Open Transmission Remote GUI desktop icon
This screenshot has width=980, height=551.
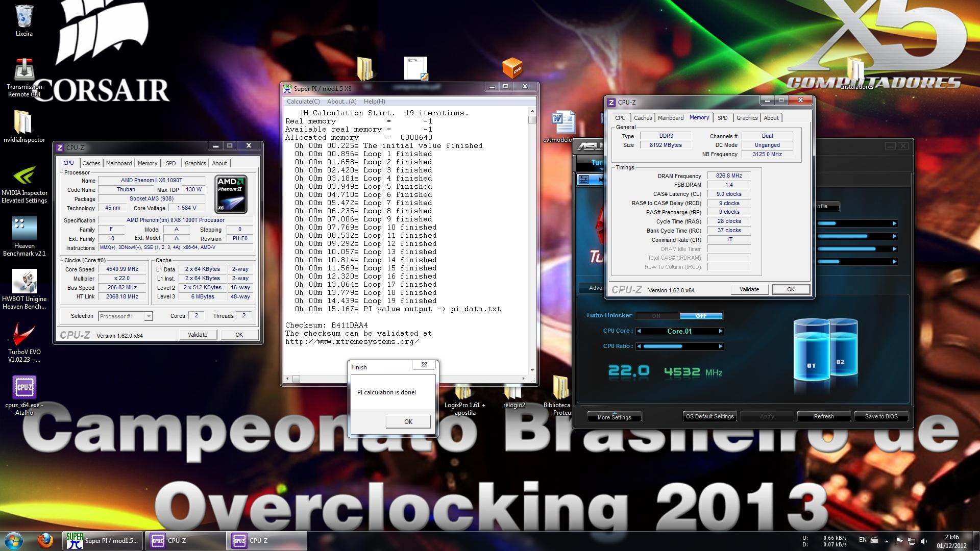click(24, 78)
